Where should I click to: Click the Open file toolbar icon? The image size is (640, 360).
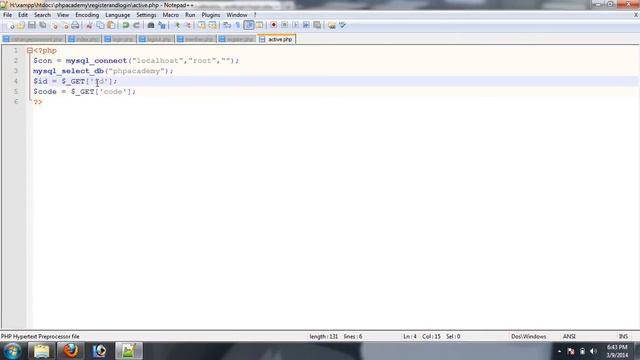pos(21,25)
